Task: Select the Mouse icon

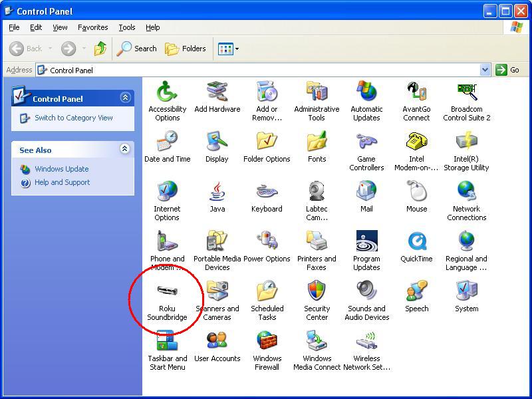Action: point(416,191)
